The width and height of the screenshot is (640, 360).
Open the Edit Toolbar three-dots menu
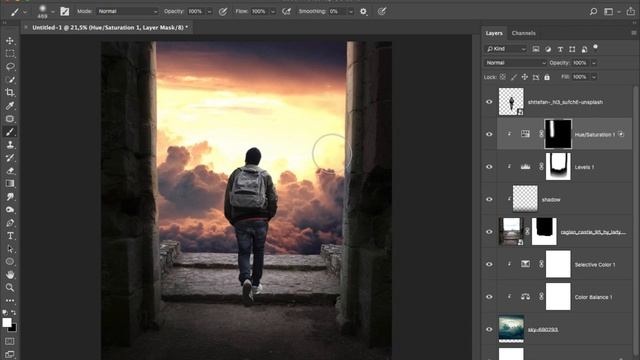pyautogui.click(x=10, y=300)
